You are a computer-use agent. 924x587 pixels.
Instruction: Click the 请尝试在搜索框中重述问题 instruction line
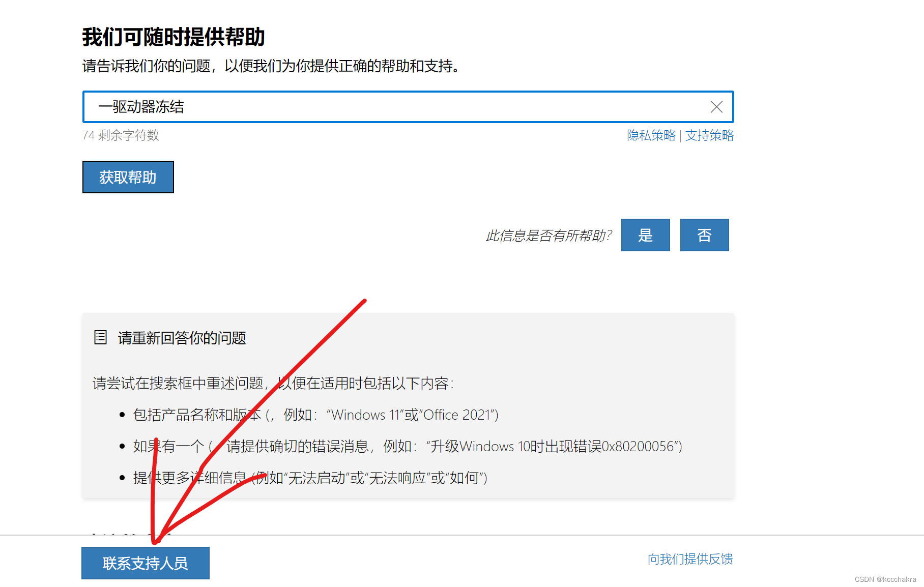273,383
